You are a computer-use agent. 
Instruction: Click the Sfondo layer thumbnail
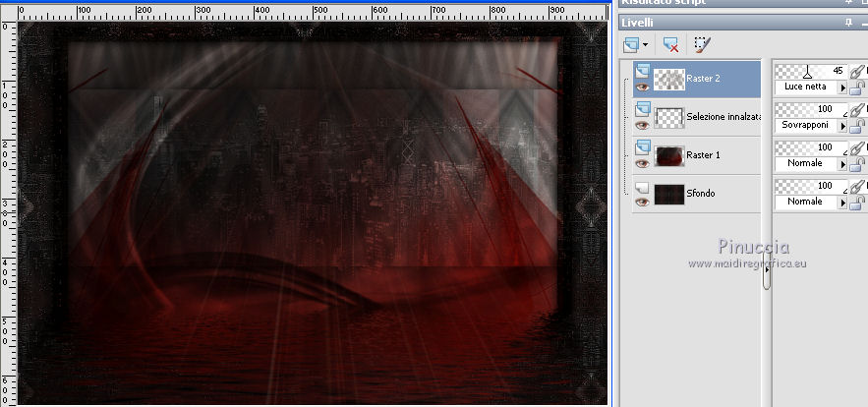tap(669, 195)
